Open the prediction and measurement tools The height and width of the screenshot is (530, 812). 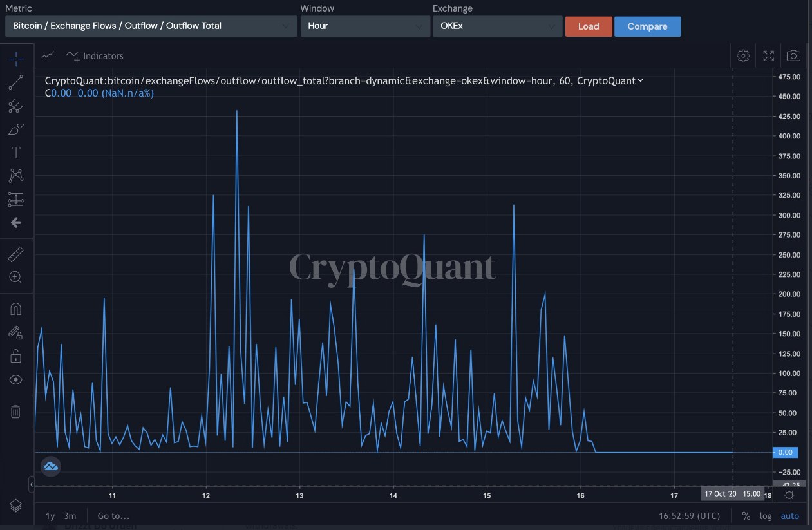point(16,199)
